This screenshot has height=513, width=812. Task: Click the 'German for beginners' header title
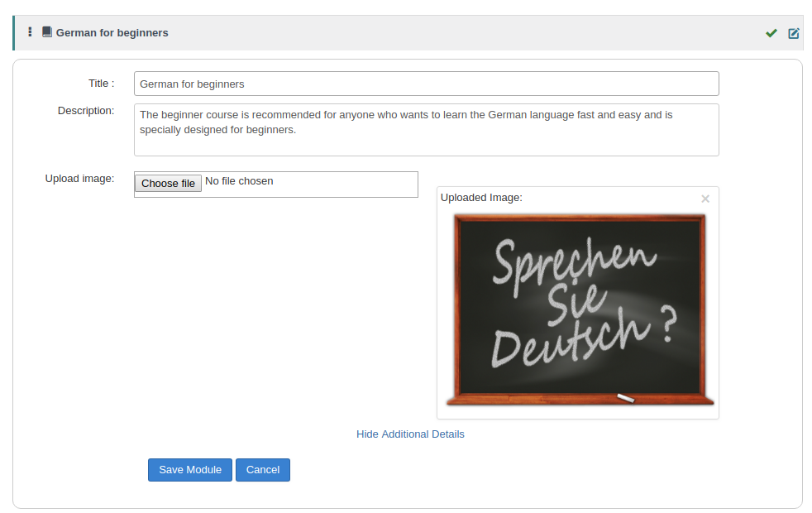click(112, 33)
